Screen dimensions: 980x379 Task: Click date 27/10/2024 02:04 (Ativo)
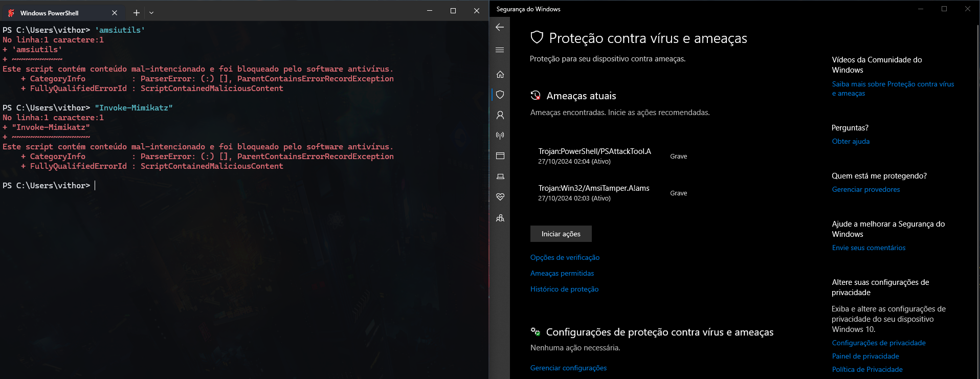click(574, 162)
